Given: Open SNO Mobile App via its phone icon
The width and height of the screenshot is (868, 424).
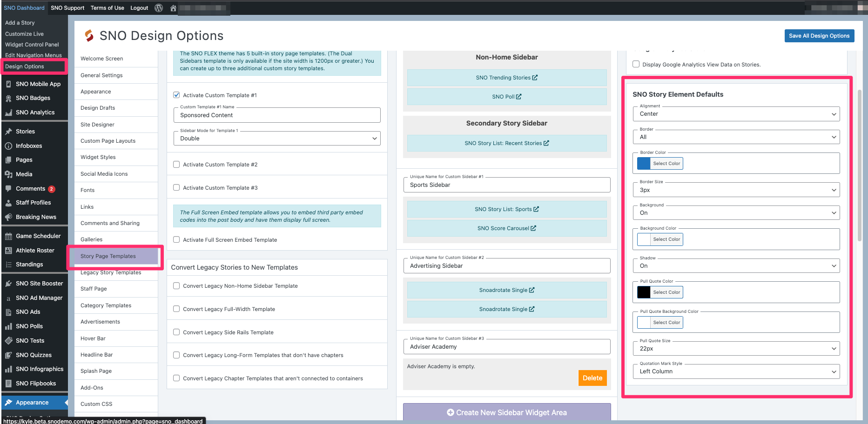Looking at the screenshot, I should coord(8,84).
